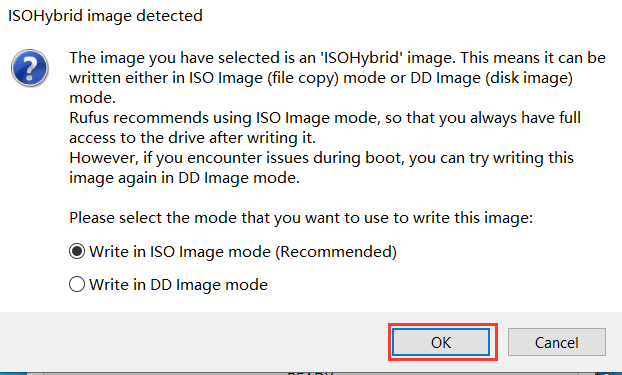Click the partially visible READY status bar
The width and height of the screenshot is (622, 375).
311,373
